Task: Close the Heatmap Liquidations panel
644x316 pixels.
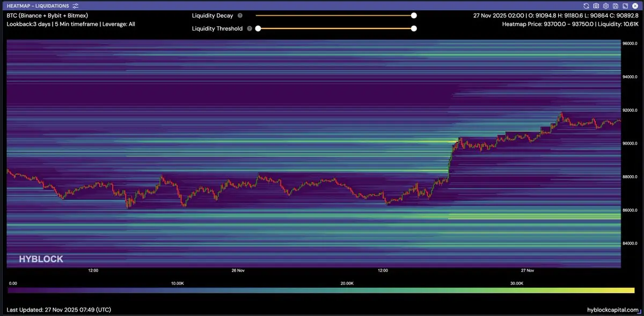Action: pyautogui.click(x=634, y=5)
